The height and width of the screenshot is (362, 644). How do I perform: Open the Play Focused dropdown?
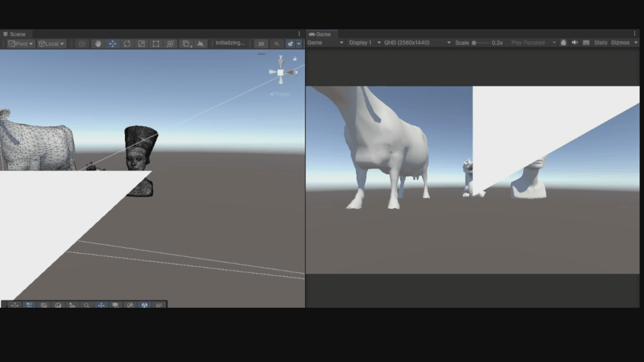533,43
